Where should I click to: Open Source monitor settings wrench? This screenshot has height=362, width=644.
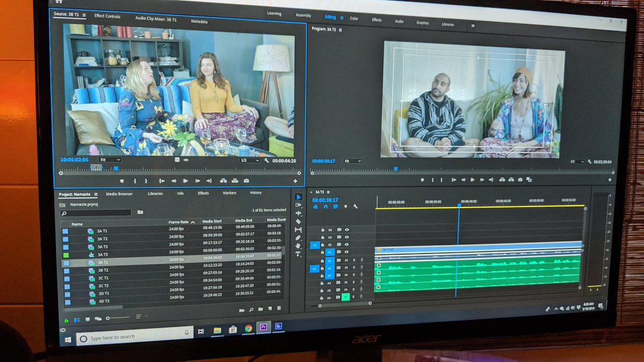pos(267,160)
